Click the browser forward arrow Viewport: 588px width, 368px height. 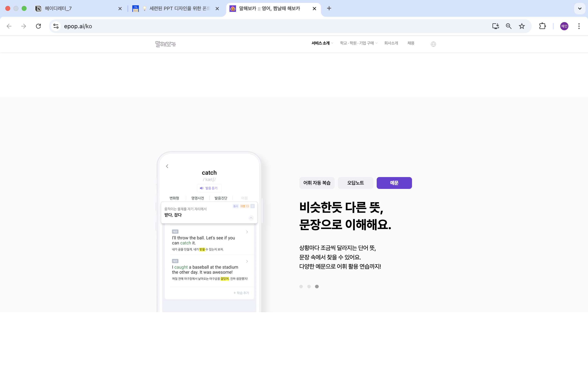pos(23,26)
